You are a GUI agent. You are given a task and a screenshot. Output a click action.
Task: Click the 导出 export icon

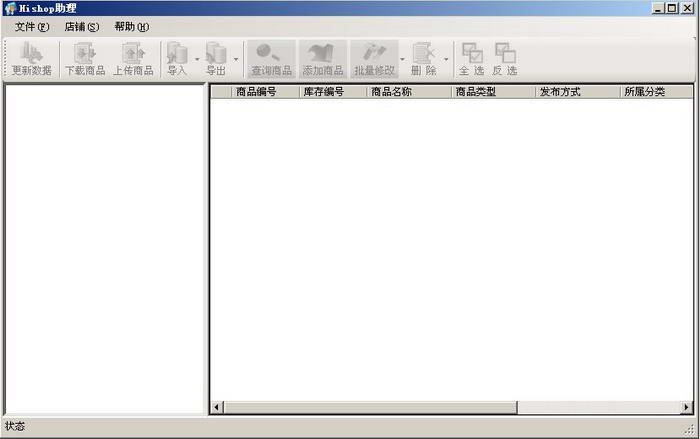click(216, 59)
